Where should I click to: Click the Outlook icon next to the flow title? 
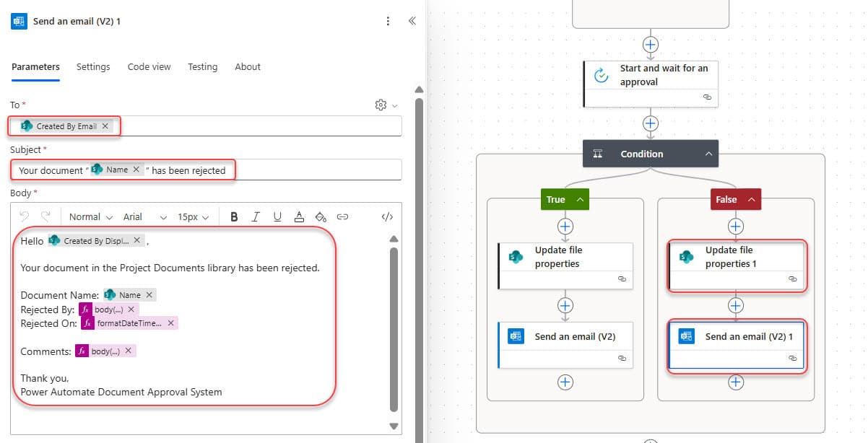pyautogui.click(x=18, y=21)
